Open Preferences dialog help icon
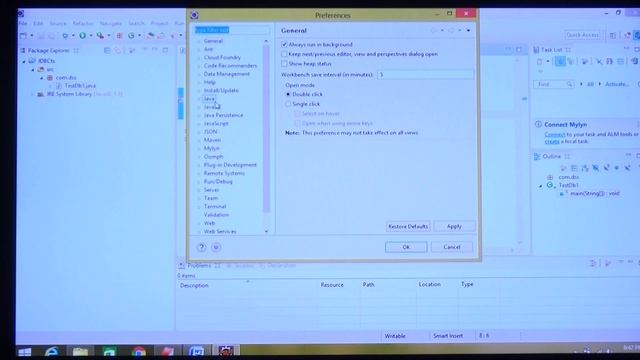Image resolution: width=640 pixels, height=360 pixels. coord(201,247)
